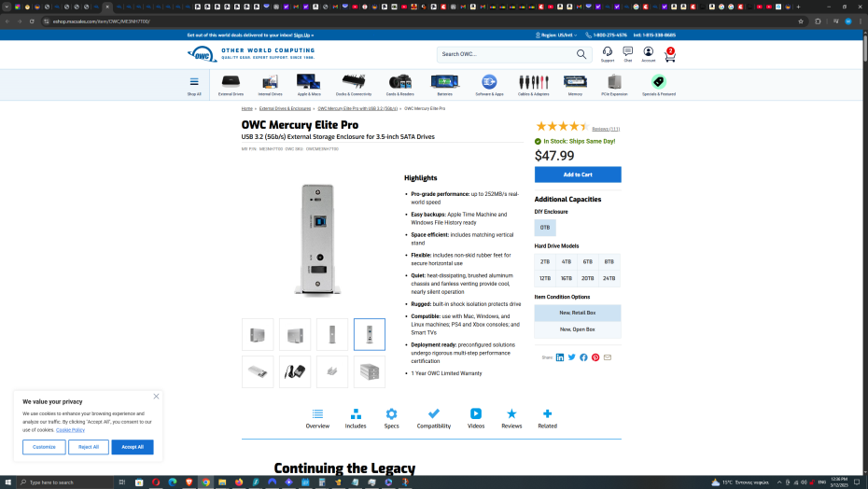Click External Drives & Enclosures breadcrumb

pyautogui.click(x=285, y=108)
